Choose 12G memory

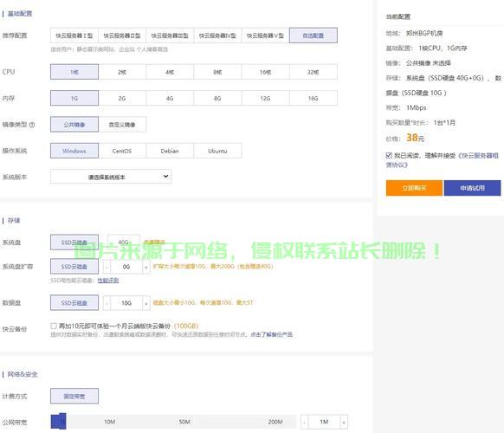tap(266, 98)
